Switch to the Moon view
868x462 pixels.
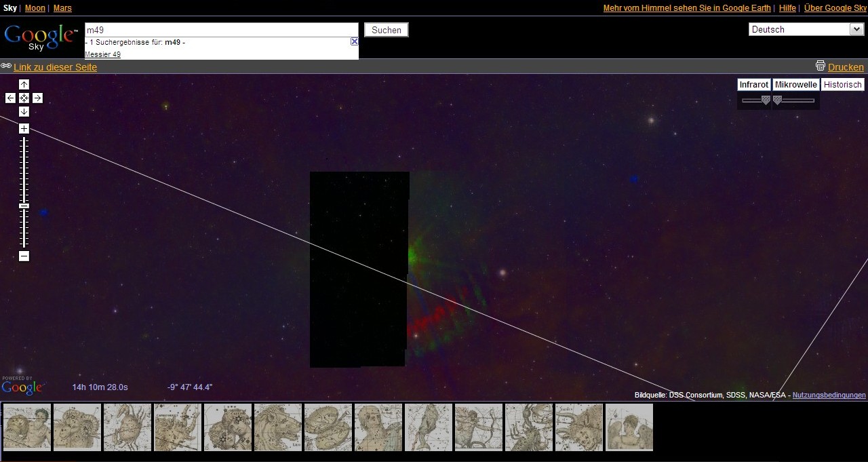point(35,8)
